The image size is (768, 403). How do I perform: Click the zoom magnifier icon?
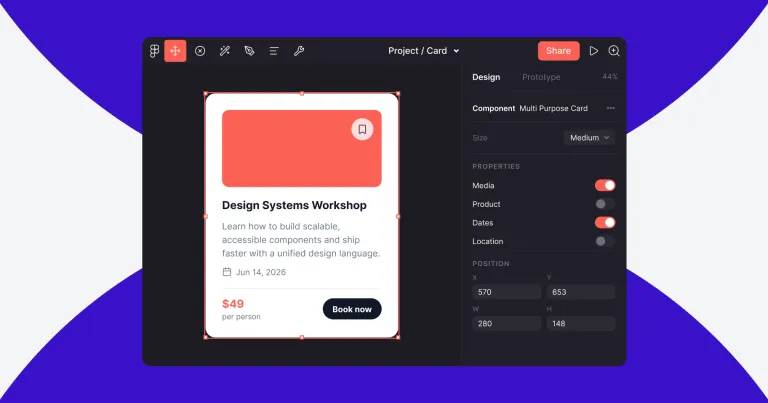point(614,51)
